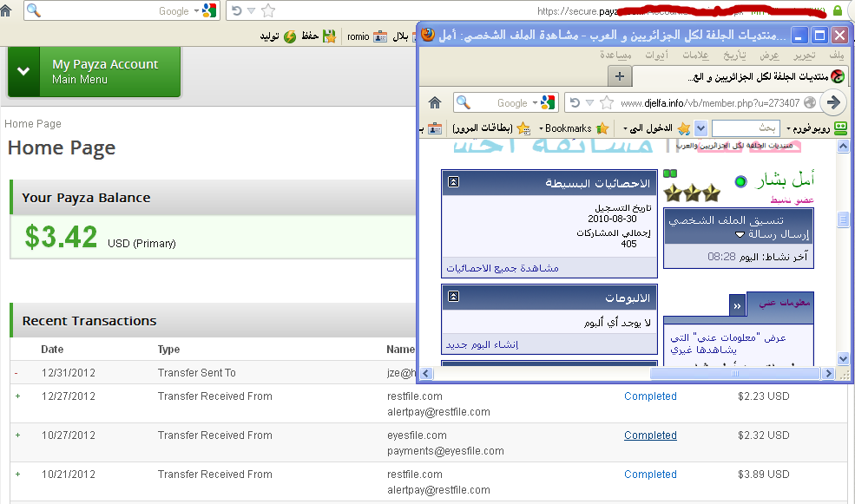Click the Google engine icon in the forum window search box
This screenshot has height=504, width=855.
[548, 102]
